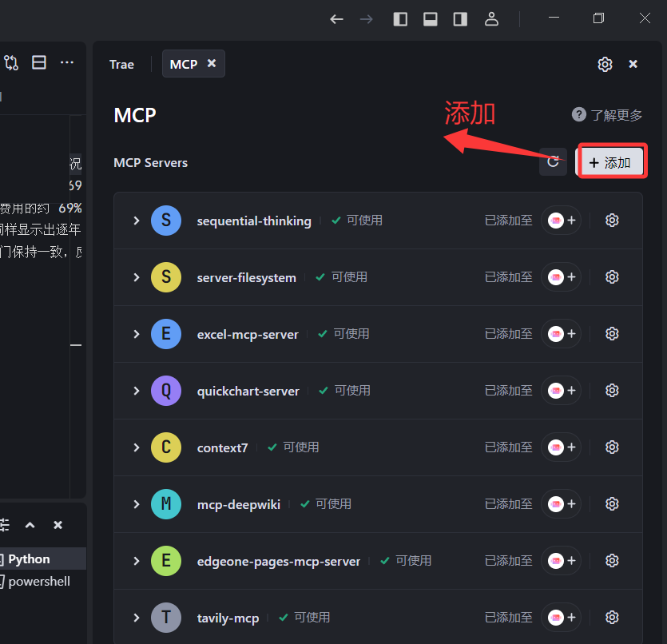Close the side panel with the X

point(633,64)
